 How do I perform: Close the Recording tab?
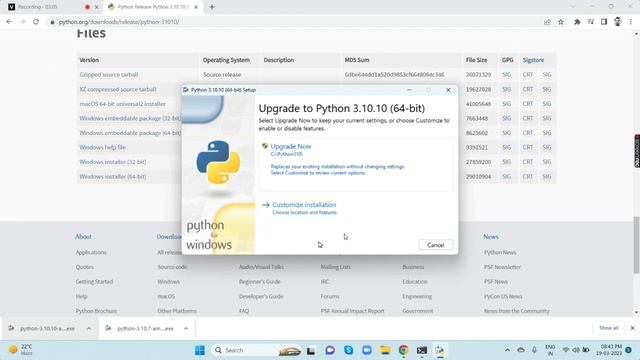tap(97, 7)
